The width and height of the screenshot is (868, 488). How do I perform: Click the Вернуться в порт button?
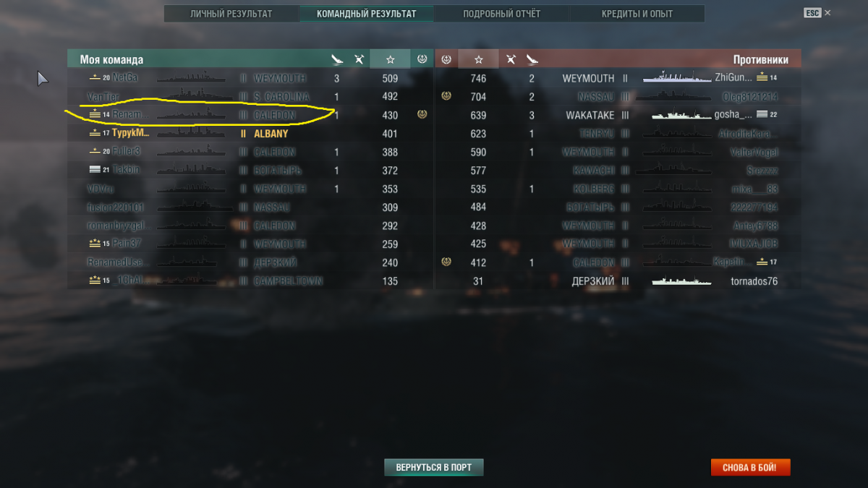pyautogui.click(x=433, y=468)
